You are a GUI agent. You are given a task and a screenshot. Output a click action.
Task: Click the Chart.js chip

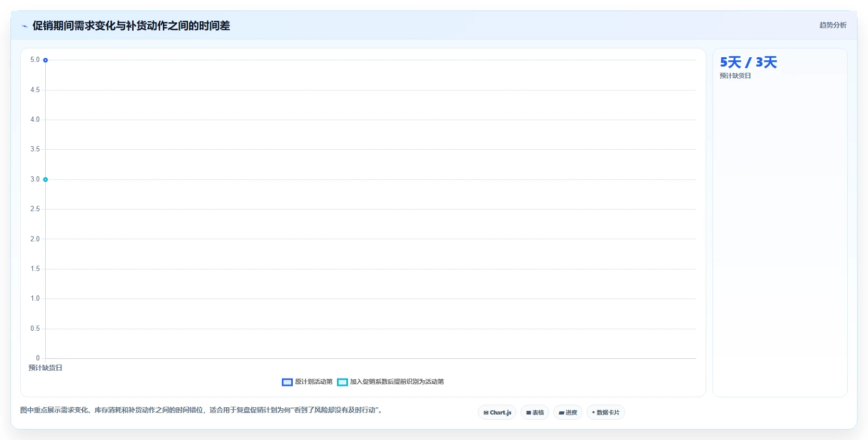click(497, 412)
